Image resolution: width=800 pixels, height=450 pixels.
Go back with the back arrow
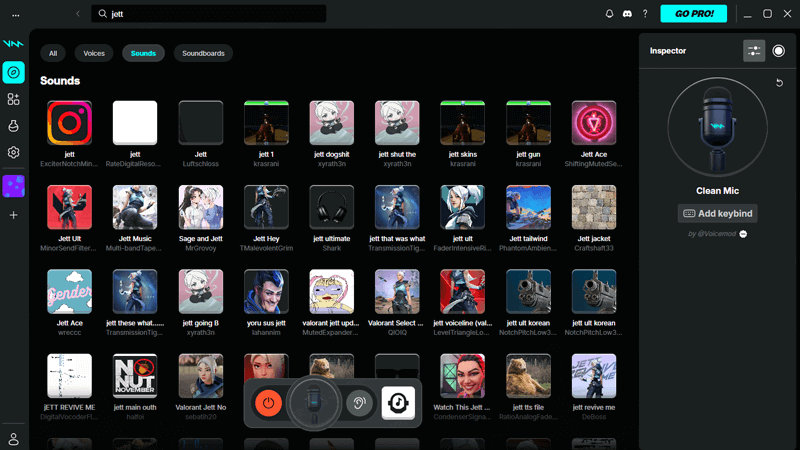[x=78, y=14]
